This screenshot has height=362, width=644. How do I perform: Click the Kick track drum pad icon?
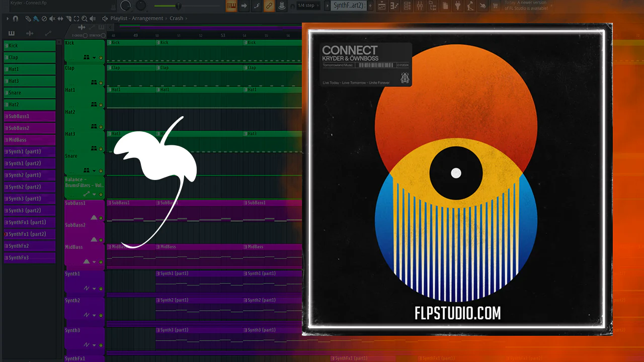pyautogui.click(x=87, y=57)
